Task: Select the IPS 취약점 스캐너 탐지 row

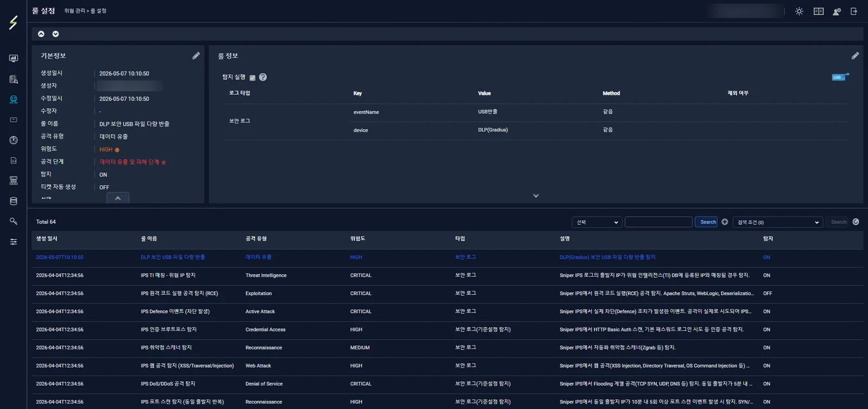Action: [447, 348]
